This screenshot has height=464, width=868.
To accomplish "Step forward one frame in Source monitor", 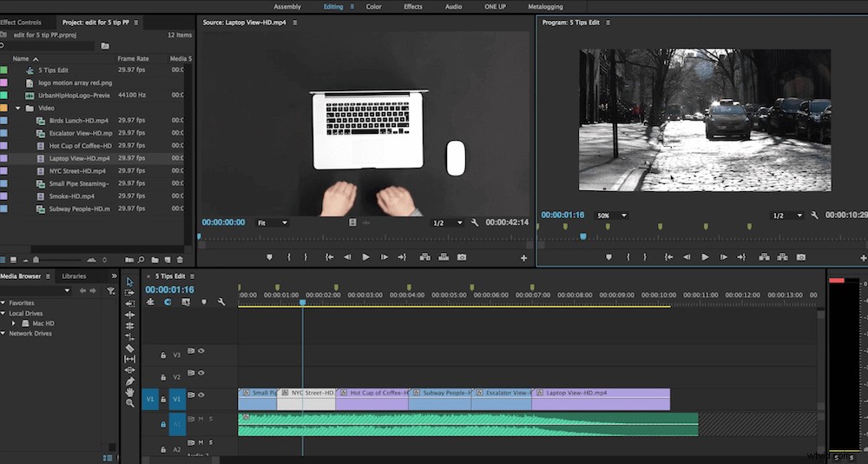I will pos(384,257).
